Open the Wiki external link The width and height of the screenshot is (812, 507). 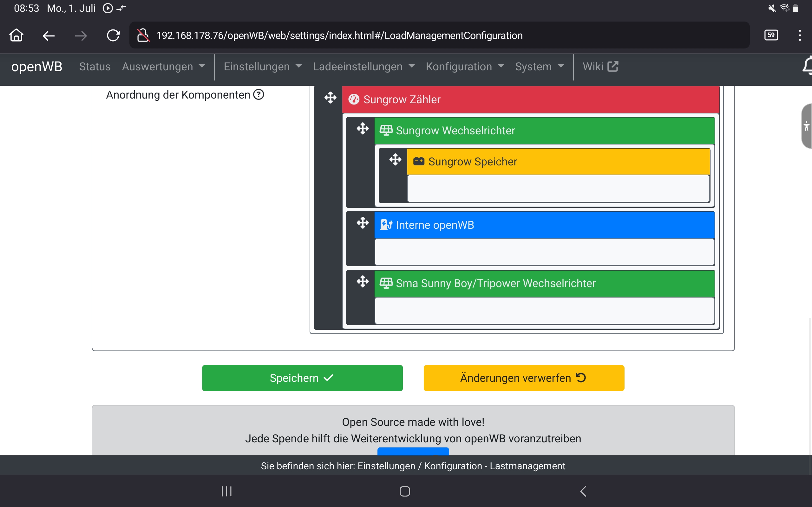pyautogui.click(x=600, y=67)
